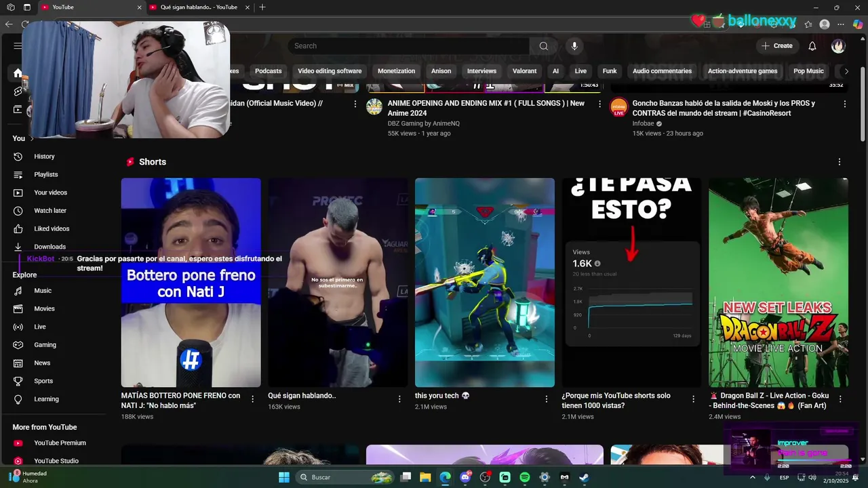This screenshot has width=868, height=488.
Task: Open options for Goncho Banzas video
Action: tap(844, 104)
